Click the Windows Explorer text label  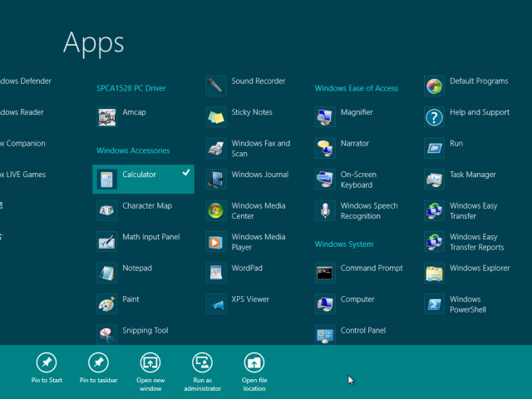(x=480, y=268)
